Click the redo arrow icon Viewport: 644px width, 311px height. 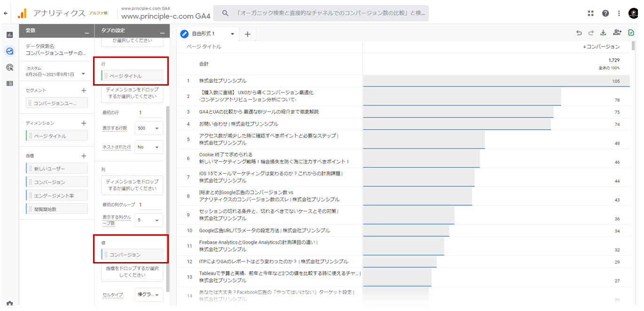[x=591, y=33]
